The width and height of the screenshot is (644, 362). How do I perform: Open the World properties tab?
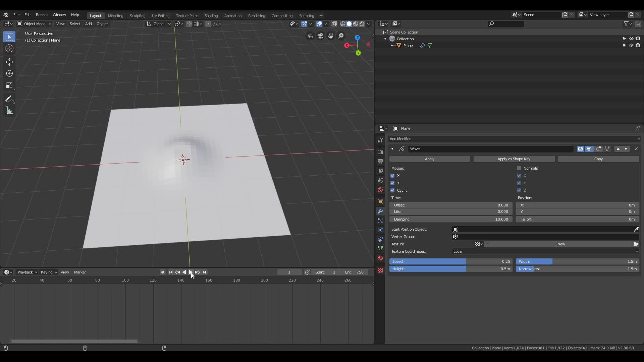point(380,190)
